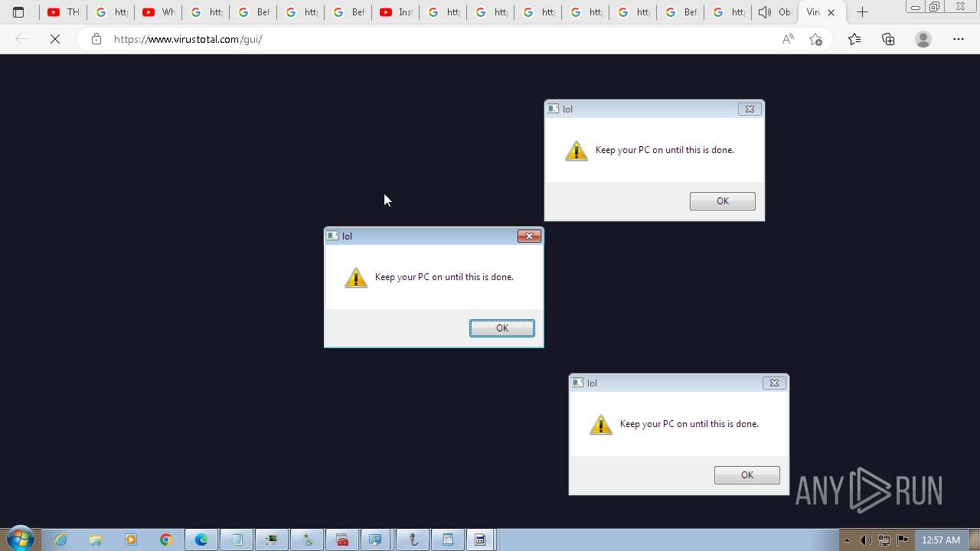The width and height of the screenshot is (980, 551).
Task: Show hidden system tray icons
Action: [x=847, y=540]
